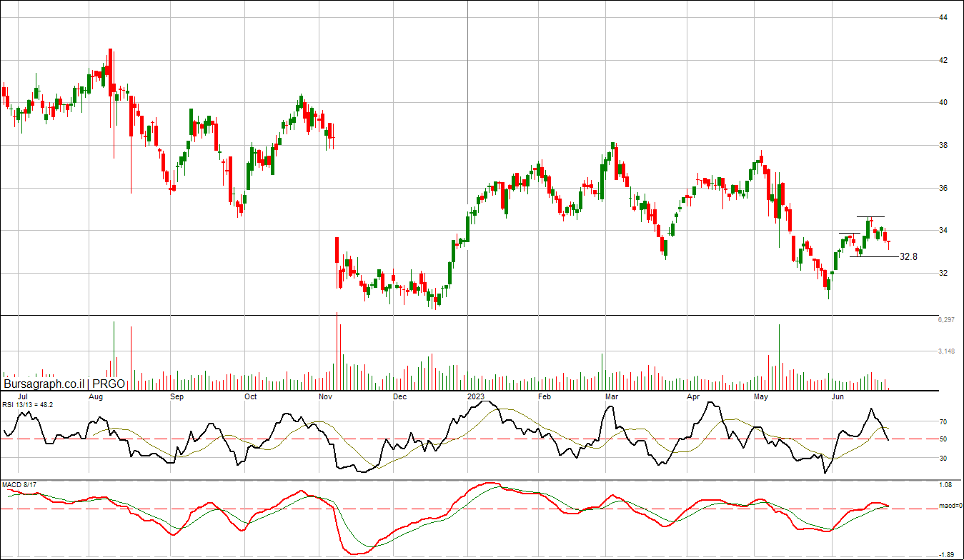Click the Sep month label
The height and width of the screenshot is (560, 964).
tap(177, 396)
